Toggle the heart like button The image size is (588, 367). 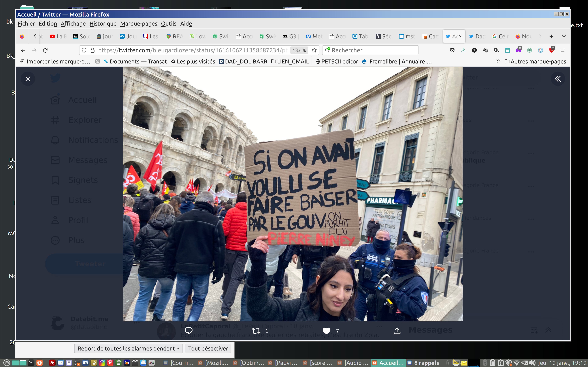pos(326,331)
